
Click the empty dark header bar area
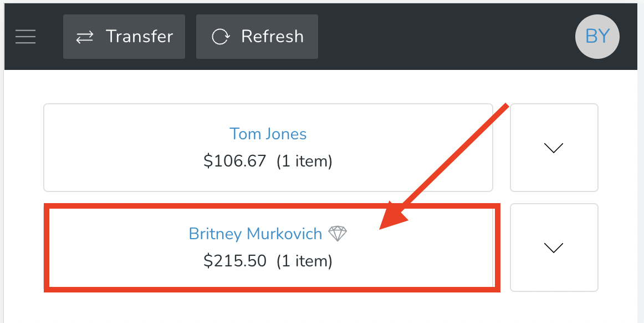[x=443, y=37]
